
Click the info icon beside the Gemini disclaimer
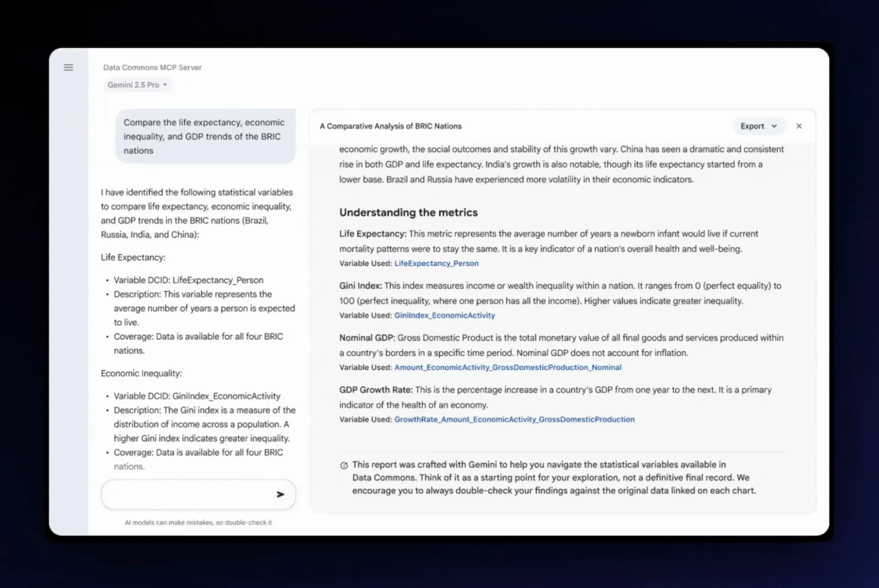[x=344, y=465]
